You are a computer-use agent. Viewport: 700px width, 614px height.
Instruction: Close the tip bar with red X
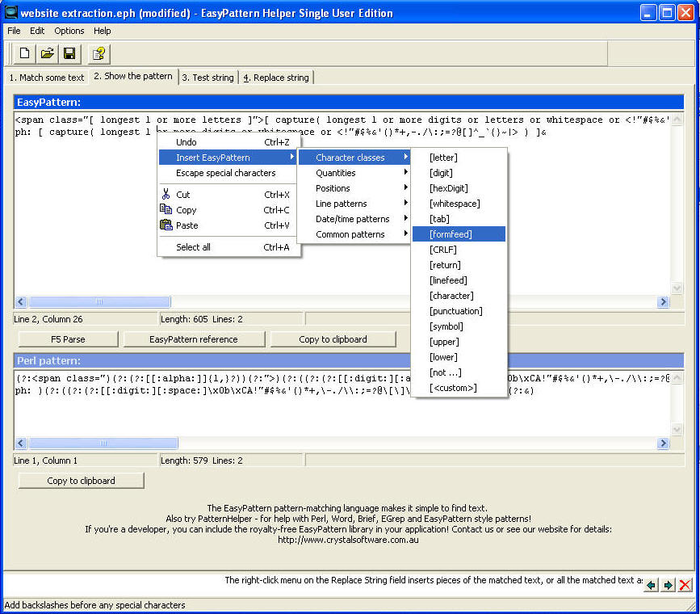pos(685,584)
